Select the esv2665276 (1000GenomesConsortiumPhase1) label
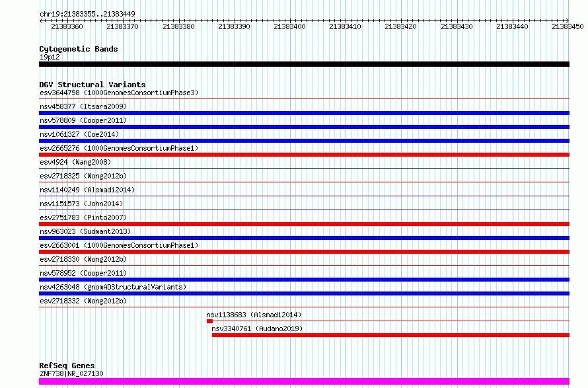 point(119,148)
